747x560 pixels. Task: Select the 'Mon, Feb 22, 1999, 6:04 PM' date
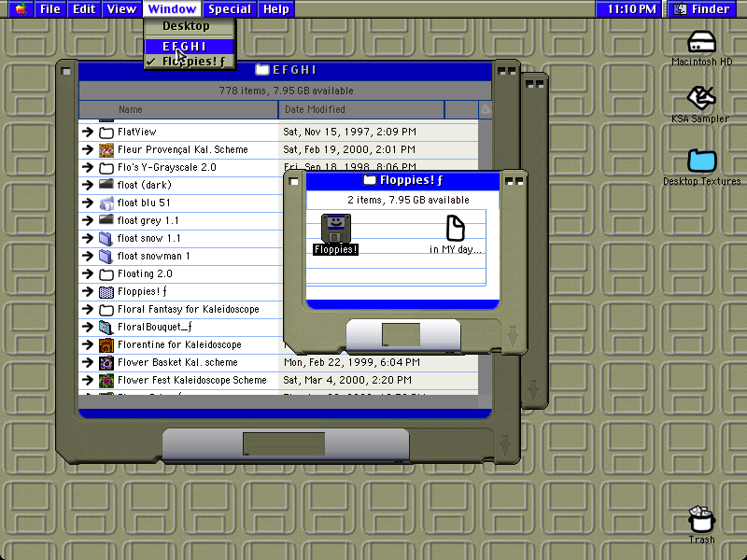(352, 362)
